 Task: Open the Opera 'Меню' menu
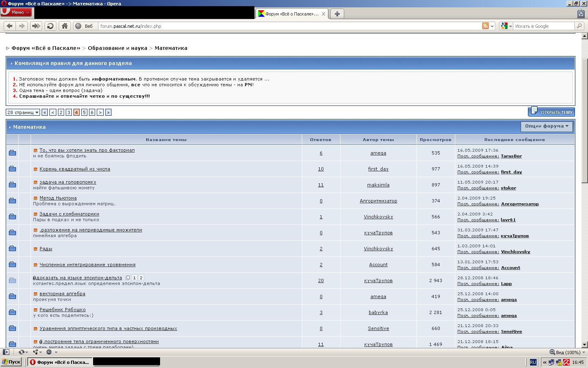[16, 12]
